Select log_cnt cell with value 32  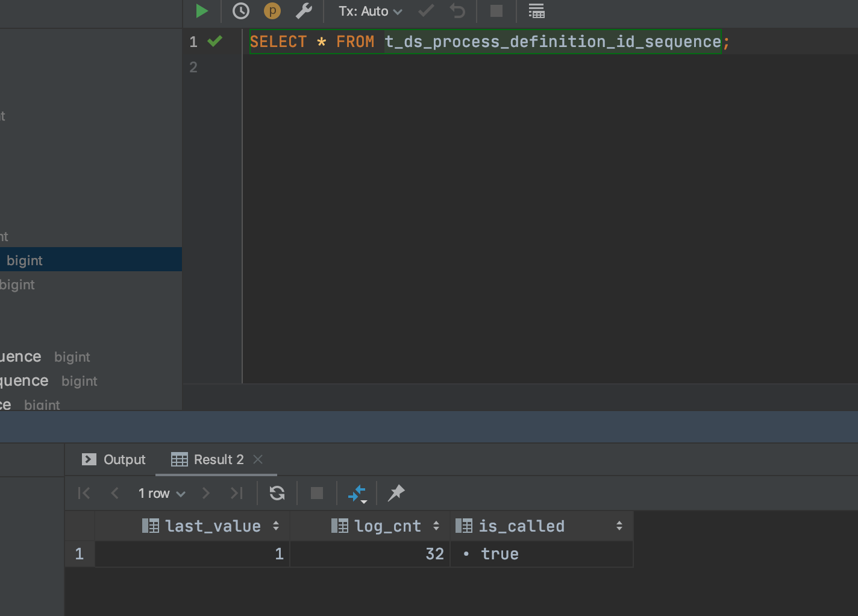click(370, 554)
